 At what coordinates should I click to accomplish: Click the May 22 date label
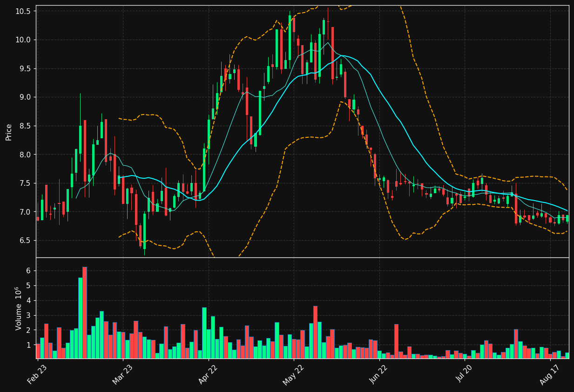pos(293,374)
